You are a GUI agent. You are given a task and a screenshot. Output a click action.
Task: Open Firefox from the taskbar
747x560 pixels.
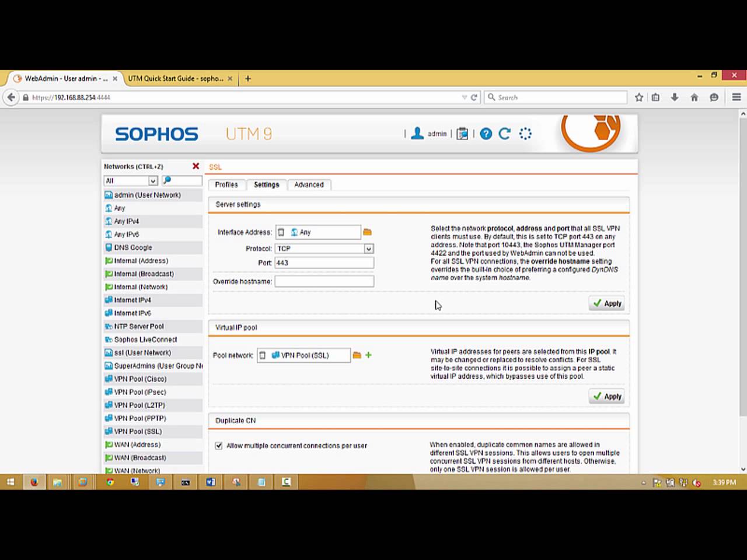pos(34,482)
